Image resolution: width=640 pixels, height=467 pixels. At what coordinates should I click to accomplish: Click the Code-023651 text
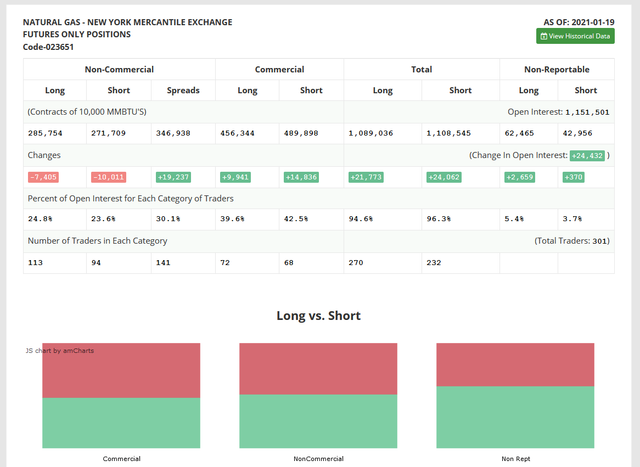[x=48, y=47]
